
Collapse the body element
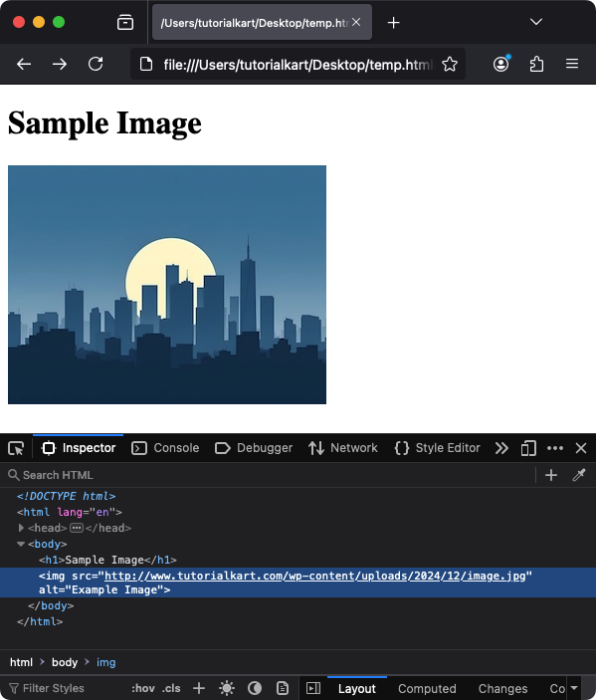[21, 544]
